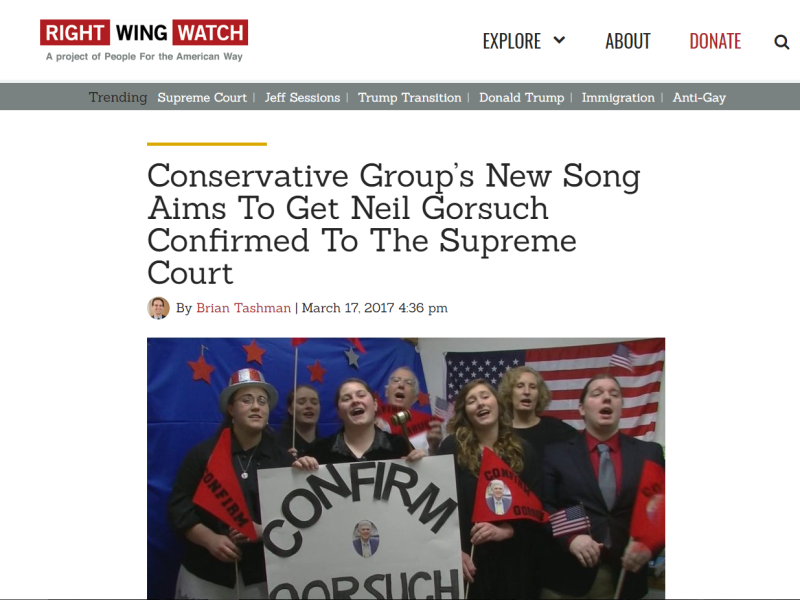Expand the Explore dropdown chevron

(x=559, y=40)
